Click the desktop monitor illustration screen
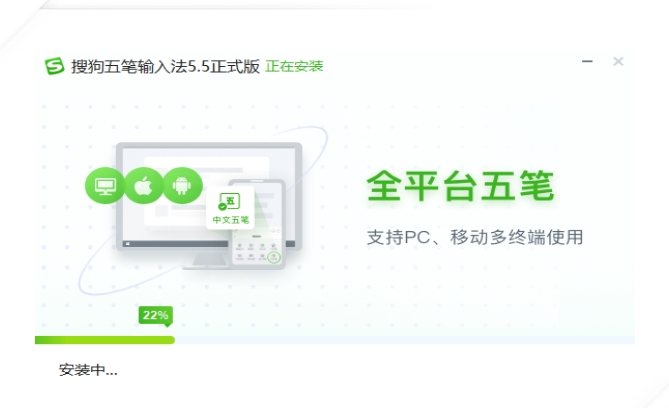Viewport: 669px width, 408px height. coord(209,196)
